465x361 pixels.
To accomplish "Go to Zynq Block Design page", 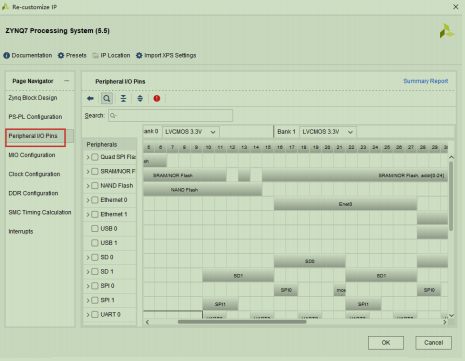I will pyautogui.click(x=33, y=98).
